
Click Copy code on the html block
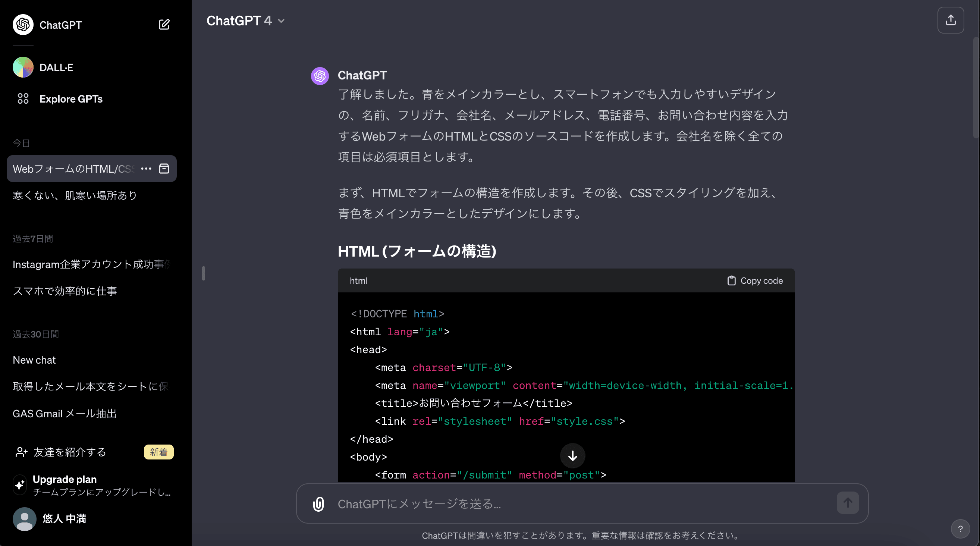(x=755, y=281)
